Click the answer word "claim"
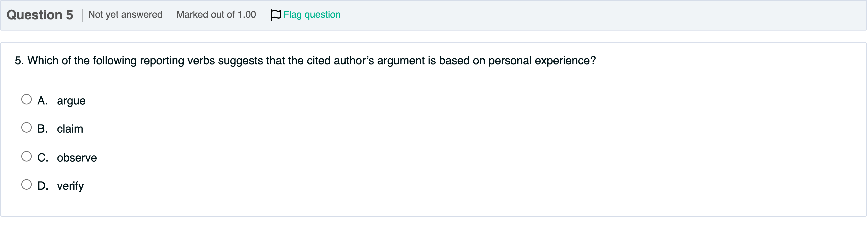The height and width of the screenshot is (229, 868). (70, 129)
